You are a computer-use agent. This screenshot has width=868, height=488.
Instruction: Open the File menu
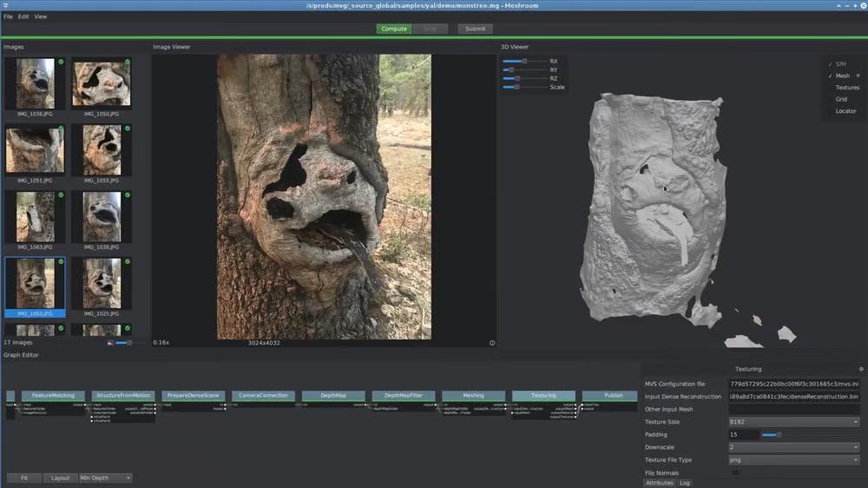8,16
